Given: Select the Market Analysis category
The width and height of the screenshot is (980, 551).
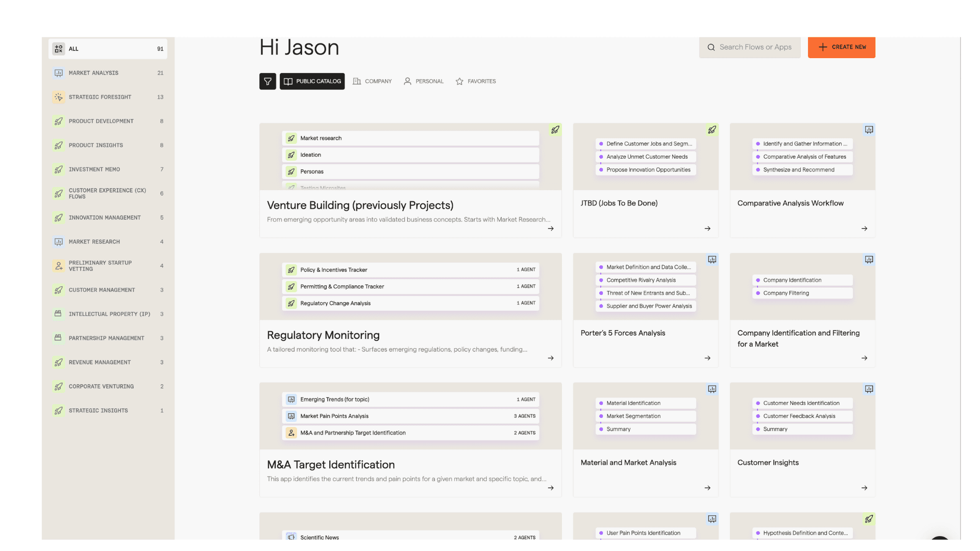Looking at the screenshot, I should [94, 73].
